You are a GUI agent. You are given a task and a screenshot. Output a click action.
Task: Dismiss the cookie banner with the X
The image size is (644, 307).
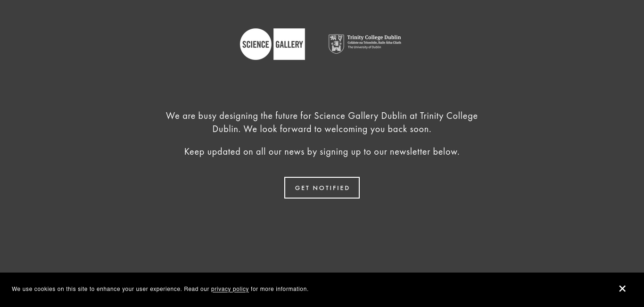(622, 289)
